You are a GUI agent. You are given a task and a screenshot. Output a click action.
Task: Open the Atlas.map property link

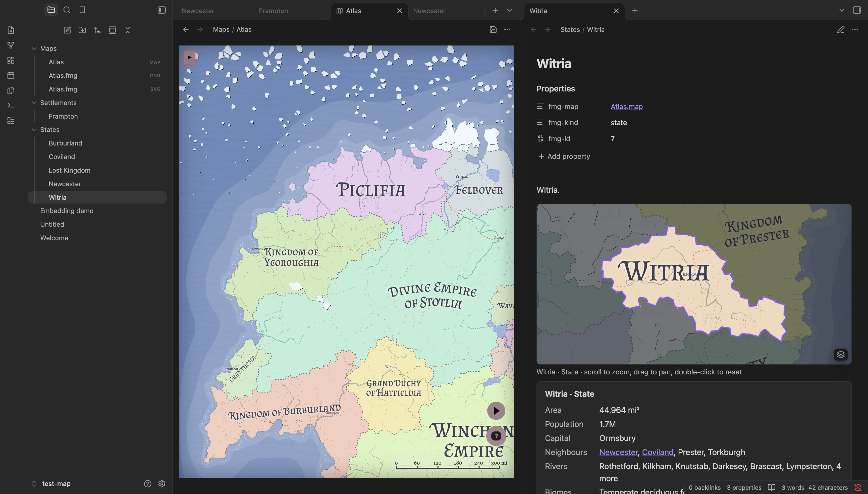[x=627, y=107]
